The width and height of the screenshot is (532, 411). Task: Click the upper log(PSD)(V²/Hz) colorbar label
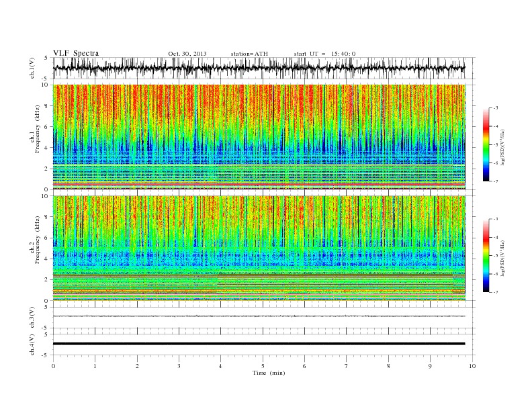click(502, 147)
